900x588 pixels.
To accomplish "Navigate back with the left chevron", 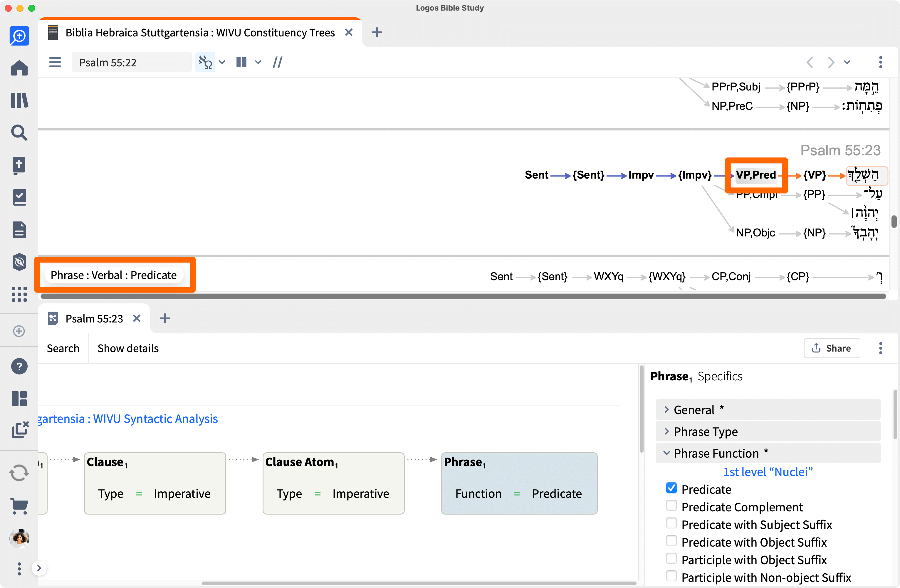I will (x=810, y=62).
